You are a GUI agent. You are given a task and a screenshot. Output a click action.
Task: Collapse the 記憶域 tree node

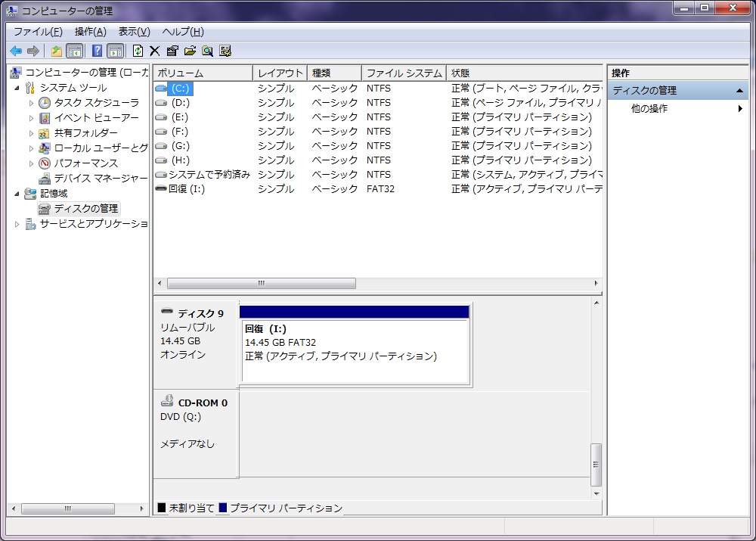click(17, 194)
